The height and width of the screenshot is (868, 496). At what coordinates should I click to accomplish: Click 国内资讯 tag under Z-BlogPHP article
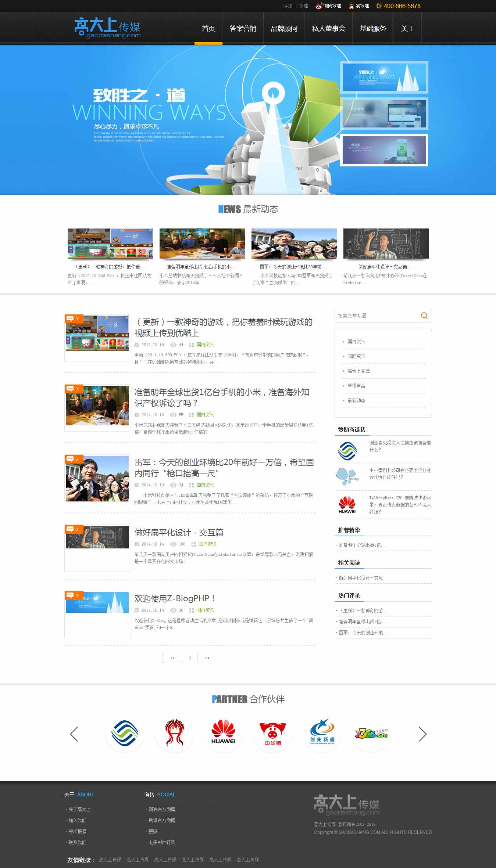(205, 610)
